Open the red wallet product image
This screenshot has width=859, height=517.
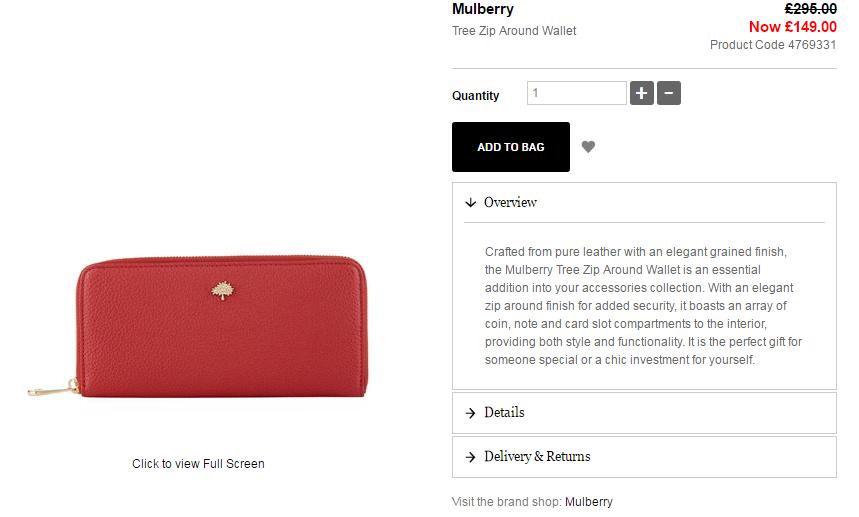tap(220, 330)
